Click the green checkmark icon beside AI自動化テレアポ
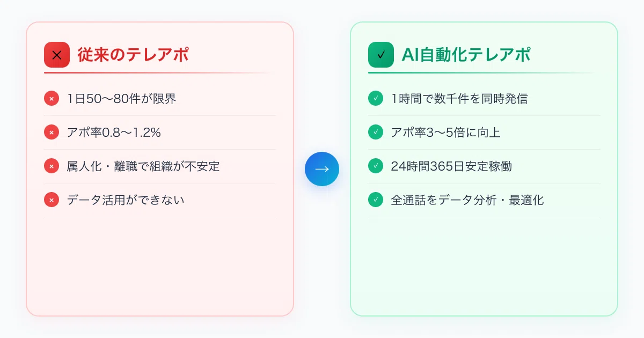Image resolution: width=644 pixels, height=338 pixels. click(x=381, y=55)
